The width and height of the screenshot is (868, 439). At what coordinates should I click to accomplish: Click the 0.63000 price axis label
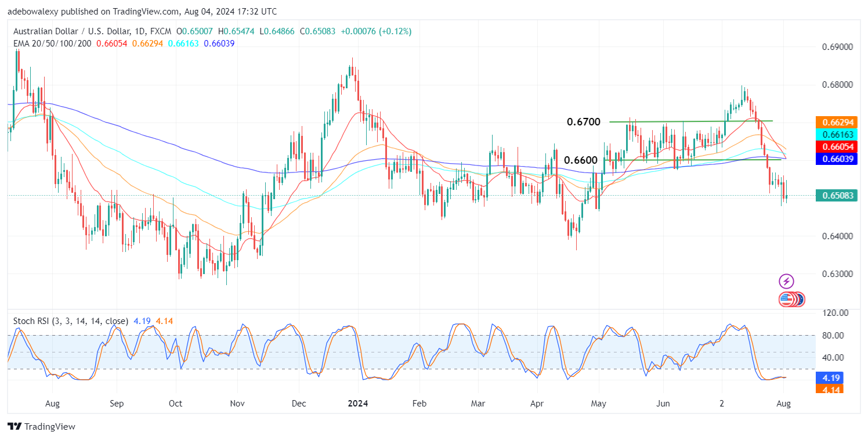coord(837,274)
